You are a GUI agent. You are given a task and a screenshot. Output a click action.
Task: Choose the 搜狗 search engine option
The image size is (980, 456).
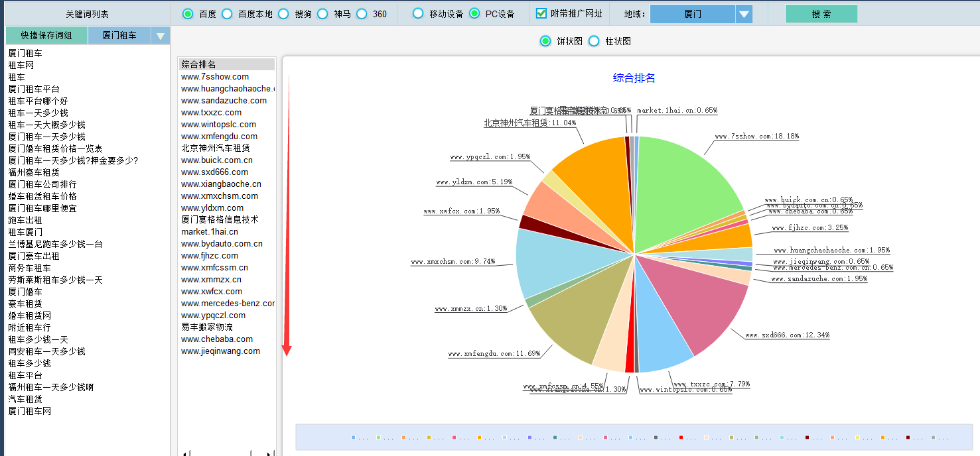[x=284, y=14]
